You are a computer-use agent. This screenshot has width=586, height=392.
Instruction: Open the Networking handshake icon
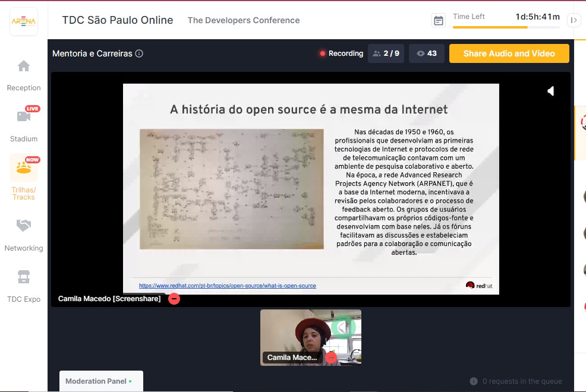(24, 226)
